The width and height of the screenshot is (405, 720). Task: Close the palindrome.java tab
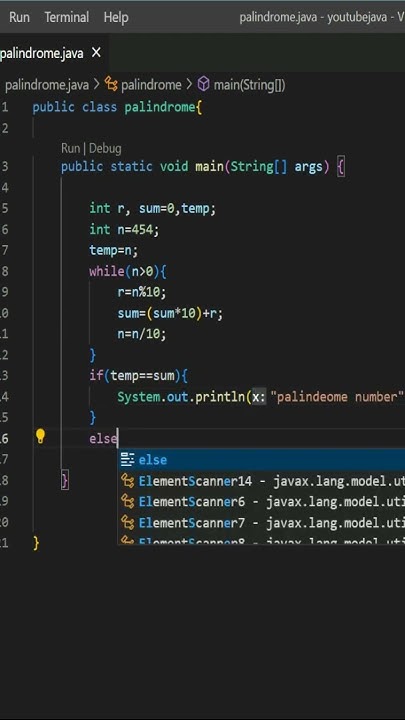click(96, 53)
